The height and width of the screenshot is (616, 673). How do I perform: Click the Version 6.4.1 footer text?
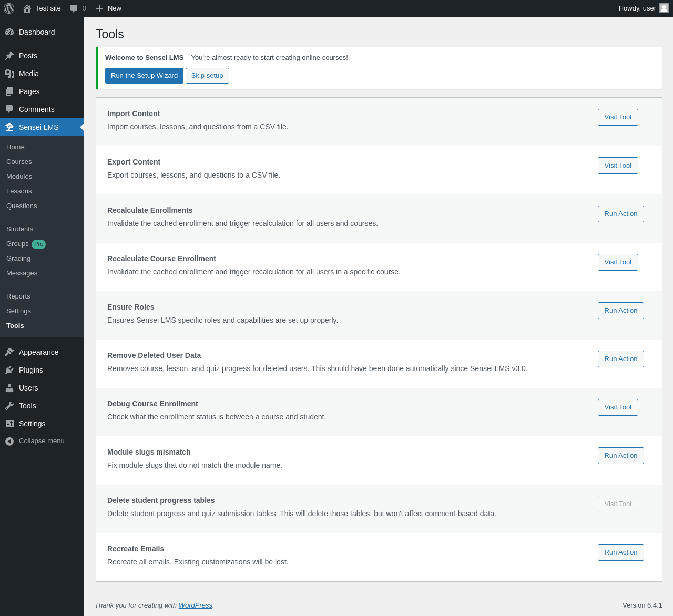643,605
